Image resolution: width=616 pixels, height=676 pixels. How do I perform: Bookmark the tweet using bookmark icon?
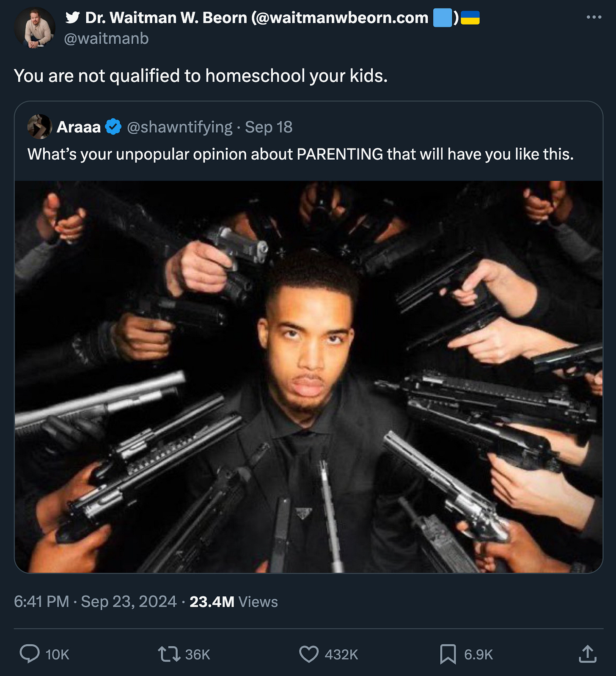[448, 654]
